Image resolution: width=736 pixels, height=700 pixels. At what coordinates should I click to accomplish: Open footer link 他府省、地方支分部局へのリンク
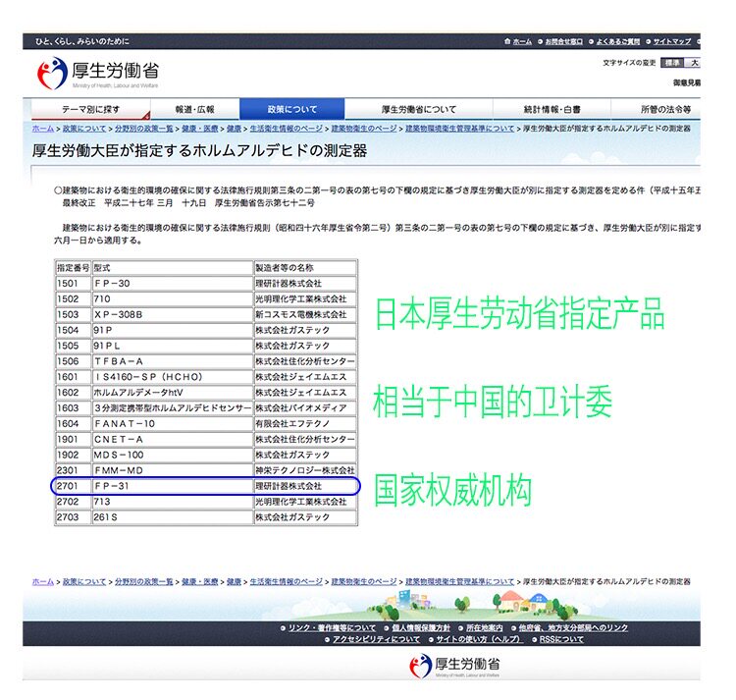(x=573, y=628)
